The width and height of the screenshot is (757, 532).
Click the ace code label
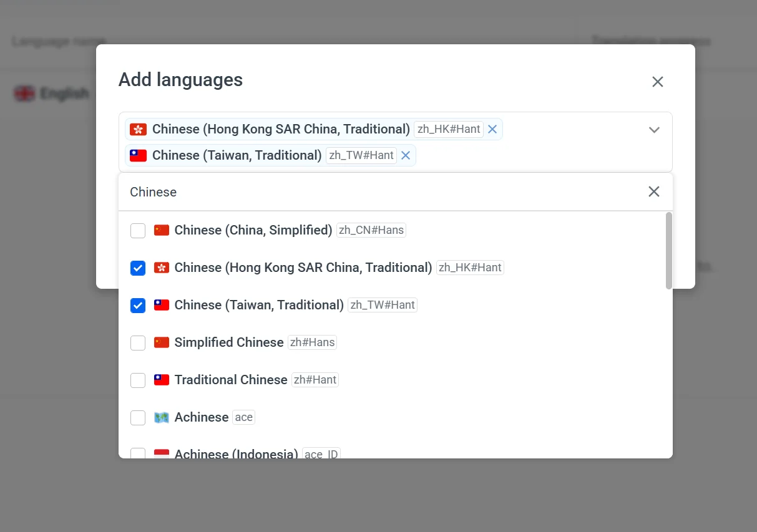click(x=244, y=417)
